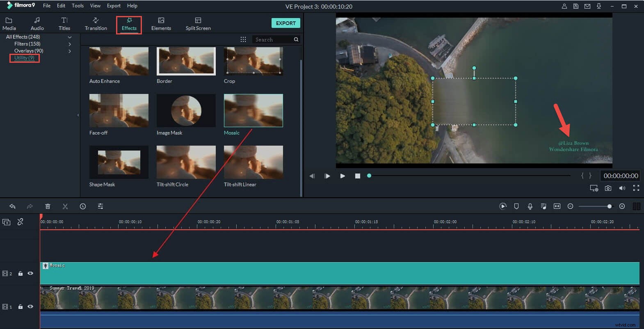Image resolution: width=644 pixels, height=329 pixels.
Task: Collapse the library panel arrow
Action: pos(78,115)
